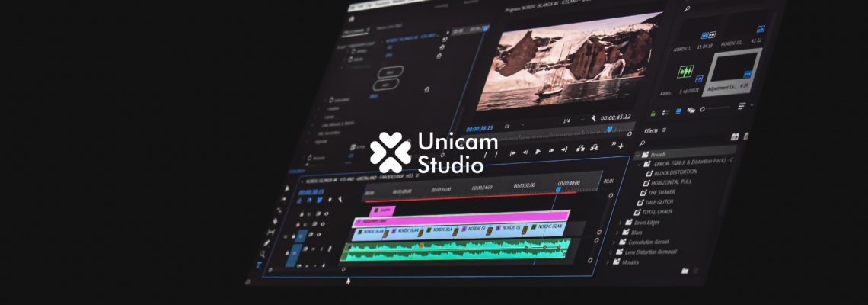This screenshot has height=305, width=868.
Task: Hide the NORDIC clips video track
Action: [318, 235]
